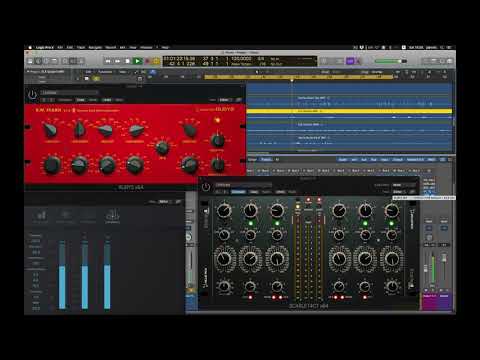Toggle the leftmost green LED on SCARLET4
Viewport: 480px width, 360px height.
pos(251,223)
